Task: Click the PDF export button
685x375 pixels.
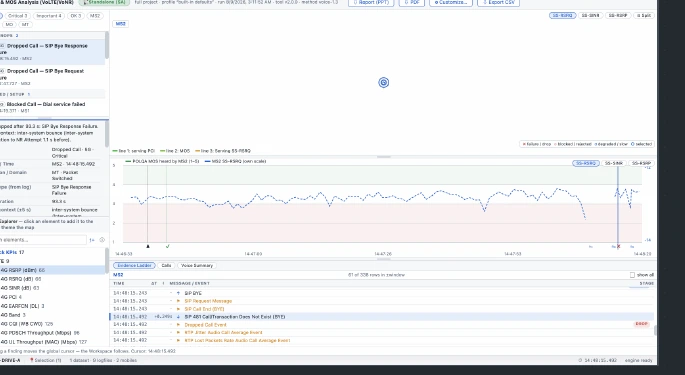Action: click(x=412, y=3)
